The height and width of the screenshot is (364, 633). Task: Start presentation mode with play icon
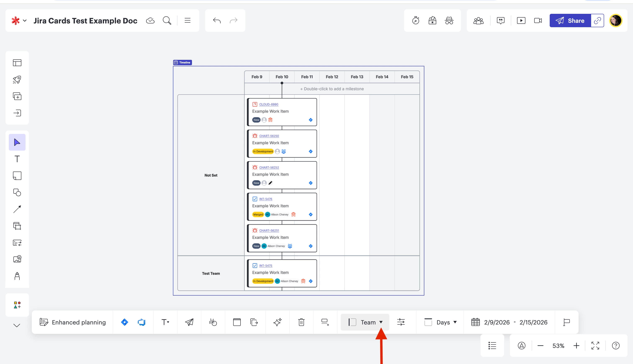tap(521, 21)
